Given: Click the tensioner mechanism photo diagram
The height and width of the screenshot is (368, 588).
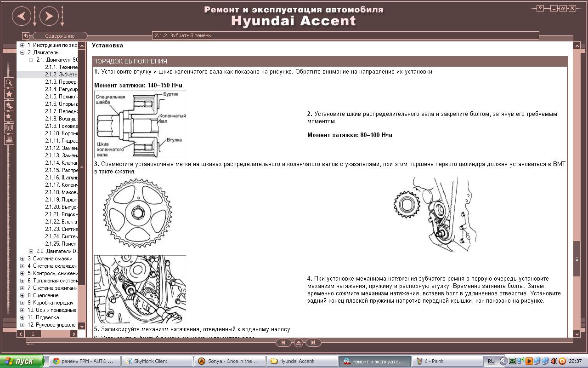Looking at the screenshot, I should (140, 289).
